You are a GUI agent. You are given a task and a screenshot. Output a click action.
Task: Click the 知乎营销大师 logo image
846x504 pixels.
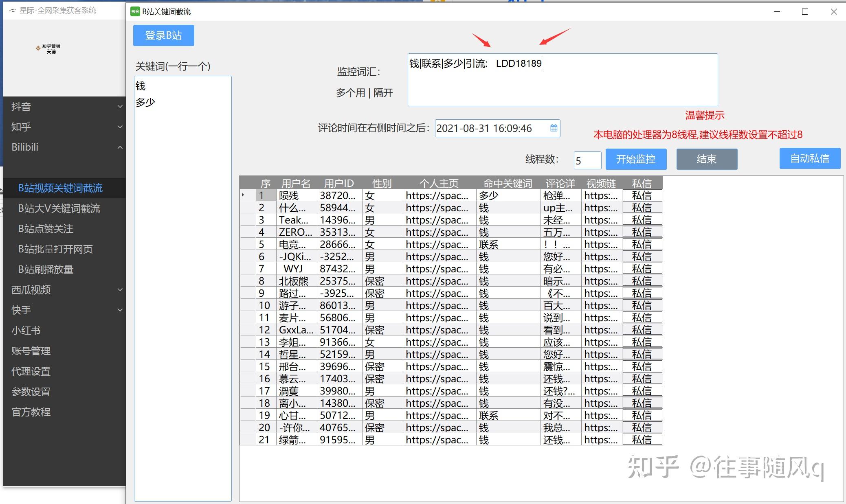48,49
